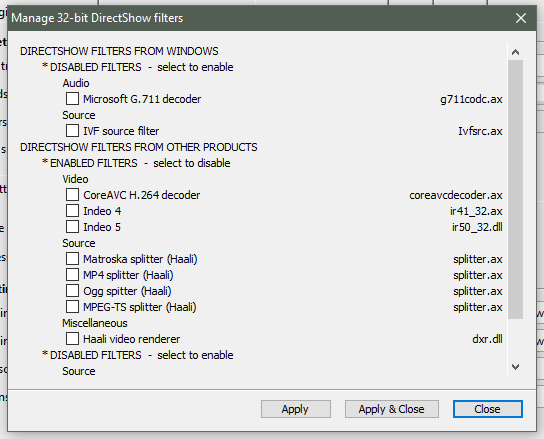The width and height of the screenshot is (544, 439).
Task: Check the MPEG-TS splitter (Haali) box
Action: (x=72, y=306)
